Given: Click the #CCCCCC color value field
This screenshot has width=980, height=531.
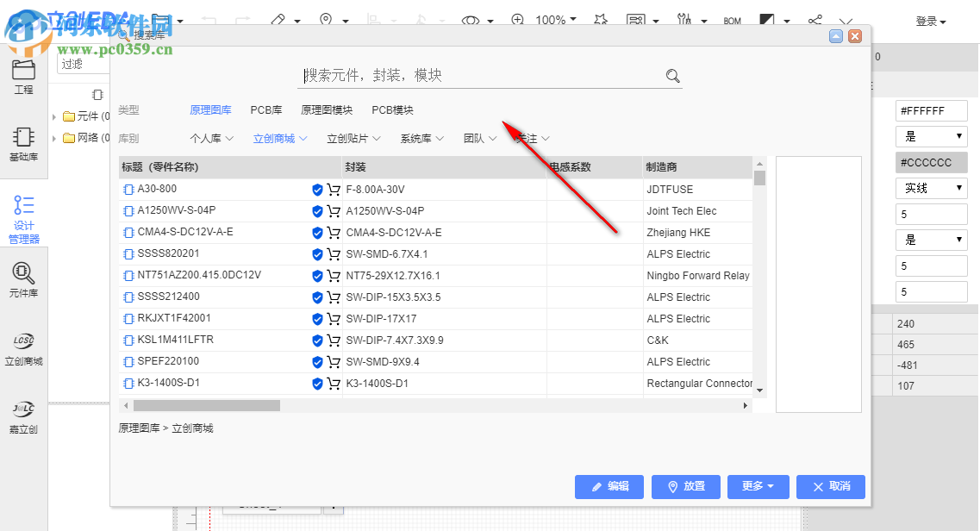Looking at the screenshot, I should [x=931, y=162].
